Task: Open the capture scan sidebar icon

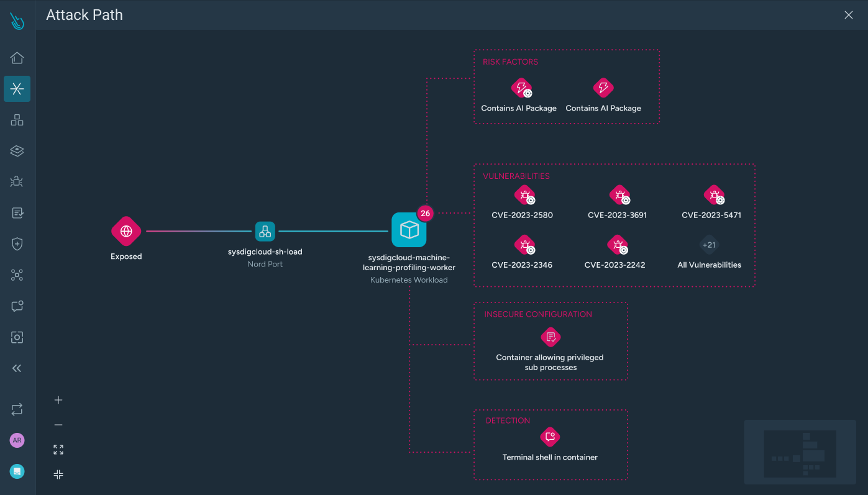Action: pyautogui.click(x=17, y=337)
